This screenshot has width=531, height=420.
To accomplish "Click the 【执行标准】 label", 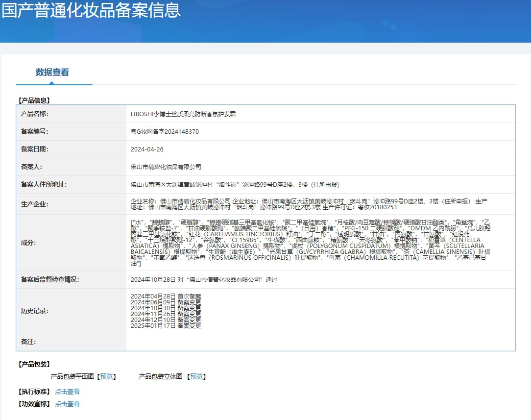I will tap(34, 392).
